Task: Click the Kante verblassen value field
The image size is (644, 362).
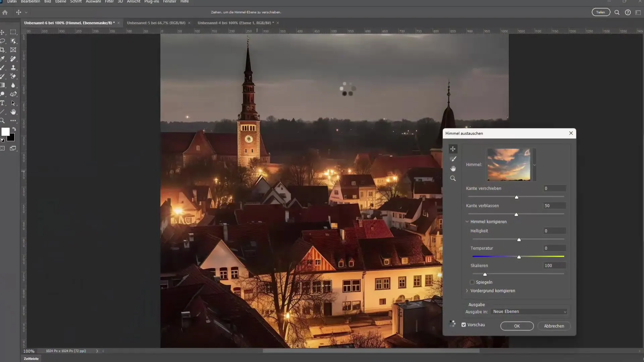Action: tap(554, 206)
